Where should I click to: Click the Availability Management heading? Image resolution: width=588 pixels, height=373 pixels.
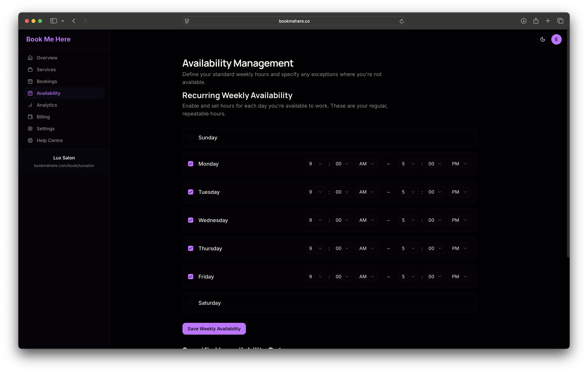click(x=238, y=63)
